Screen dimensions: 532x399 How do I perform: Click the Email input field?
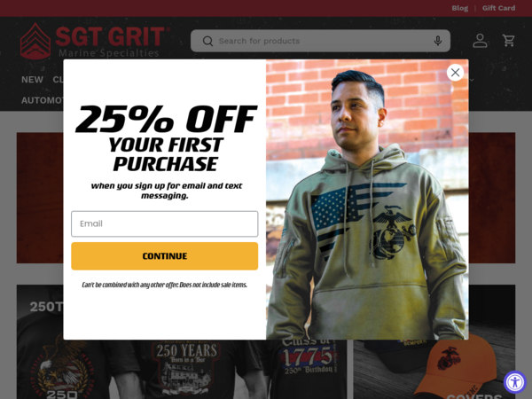coord(165,223)
